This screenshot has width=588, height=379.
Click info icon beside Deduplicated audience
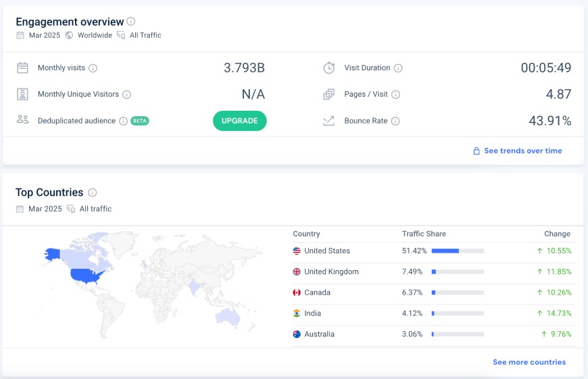click(123, 121)
